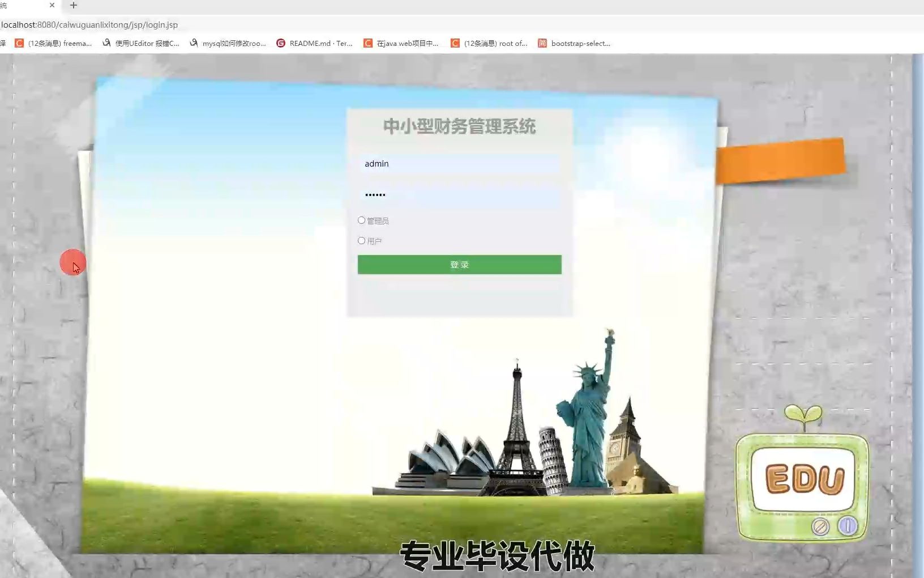Open the README.md bookmark
The image size is (924, 578).
pos(314,43)
